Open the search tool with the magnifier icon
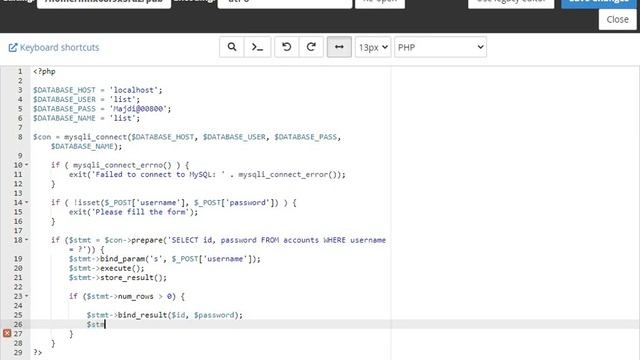Screen dimensions: 640x360 click(231, 47)
